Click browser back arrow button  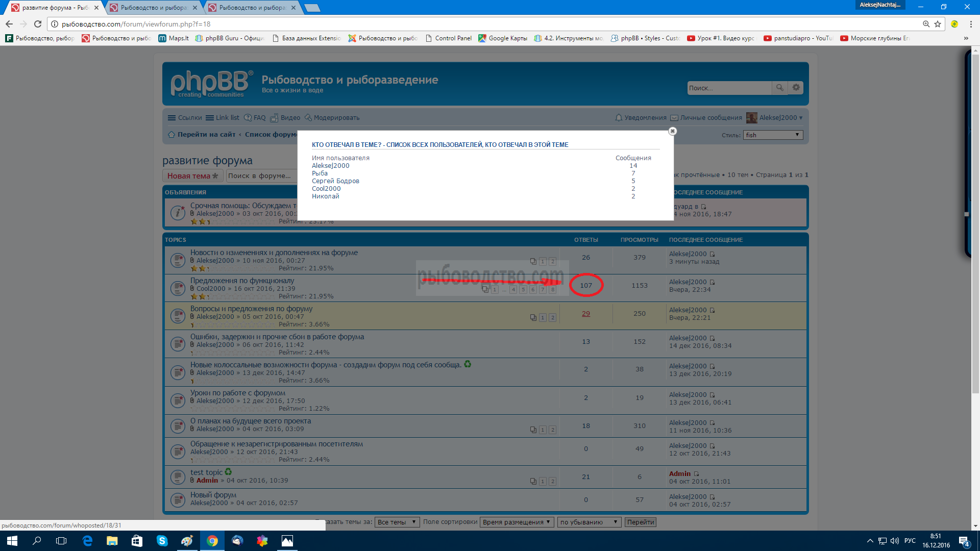tap(9, 24)
